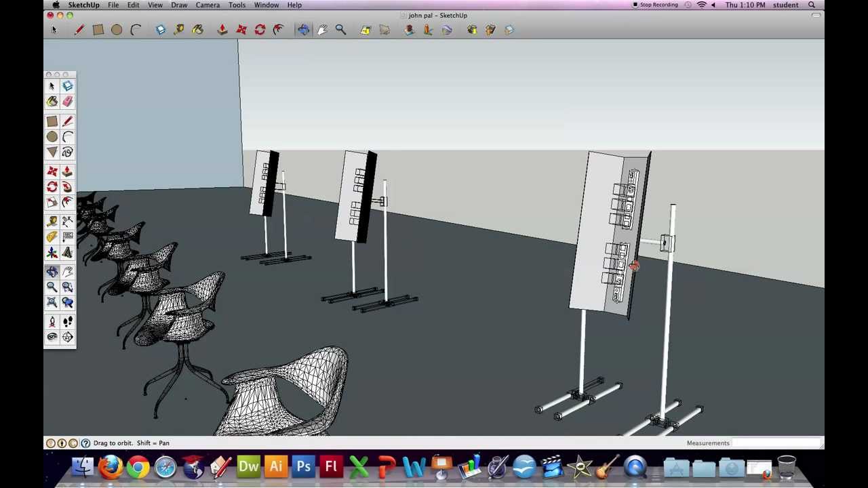Screen dimensions: 868x488
Task: Open the Camera menu
Action: (x=208, y=5)
